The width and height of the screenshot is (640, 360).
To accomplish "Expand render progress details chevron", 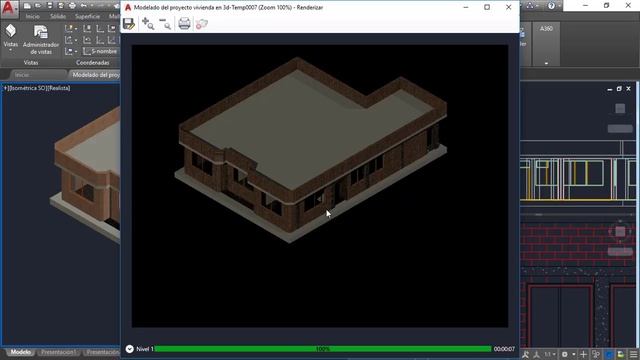I will coord(129,349).
